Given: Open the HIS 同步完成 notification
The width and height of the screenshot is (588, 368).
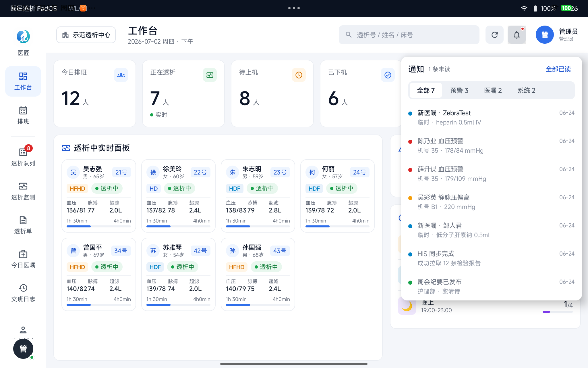Looking at the screenshot, I should 492,258.
